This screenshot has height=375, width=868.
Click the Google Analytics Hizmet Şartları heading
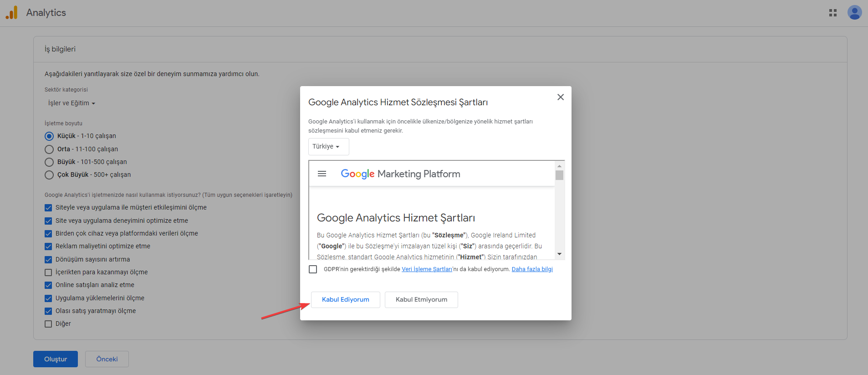coord(396,218)
